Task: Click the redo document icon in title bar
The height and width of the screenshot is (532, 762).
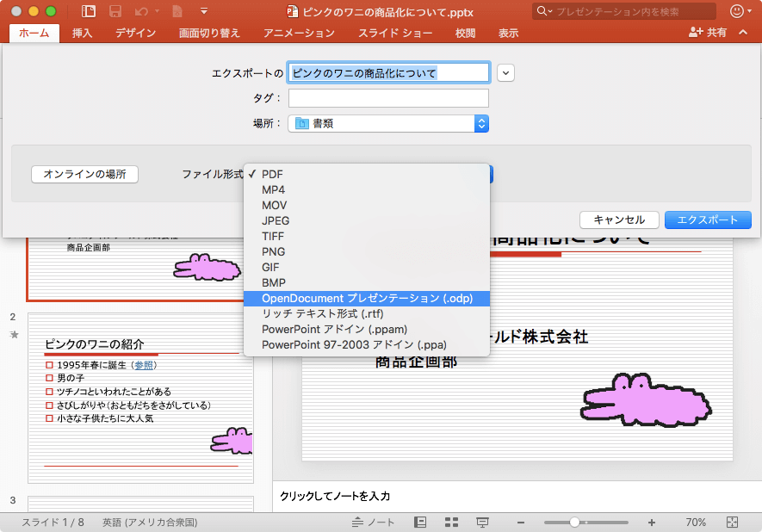Action: pyautogui.click(x=177, y=11)
